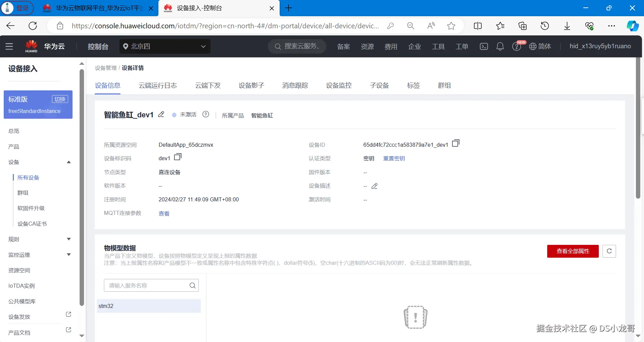Open 费用 in the top navigation
The height and width of the screenshot is (342, 644).
391,47
